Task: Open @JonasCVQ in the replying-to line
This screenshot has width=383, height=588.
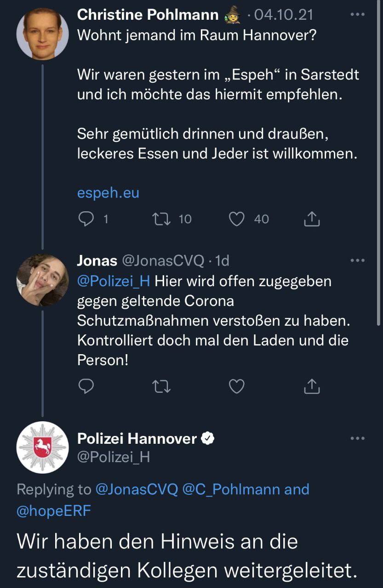Action: (x=137, y=490)
